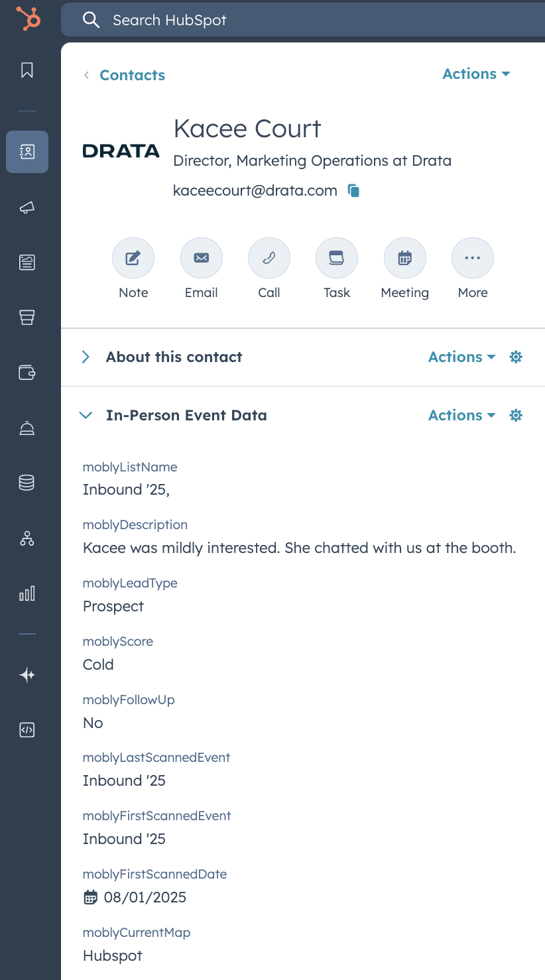Open settings gear for About this contact
545x980 pixels.
pos(516,357)
